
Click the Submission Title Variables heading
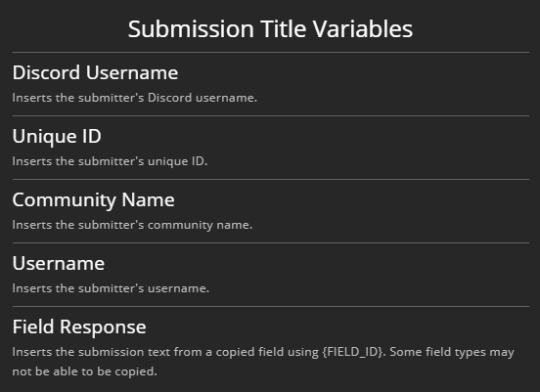[270, 29]
